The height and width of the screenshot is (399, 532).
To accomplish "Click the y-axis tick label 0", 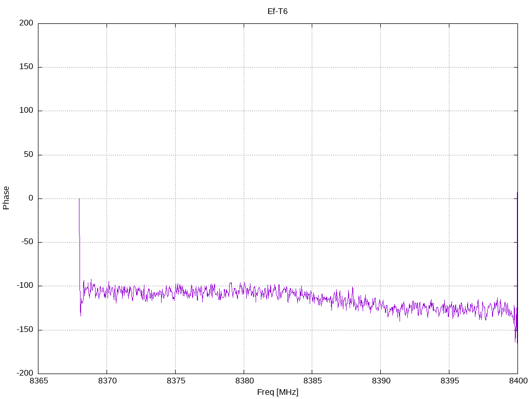I will pyautogui.click(x=31, y=198).
